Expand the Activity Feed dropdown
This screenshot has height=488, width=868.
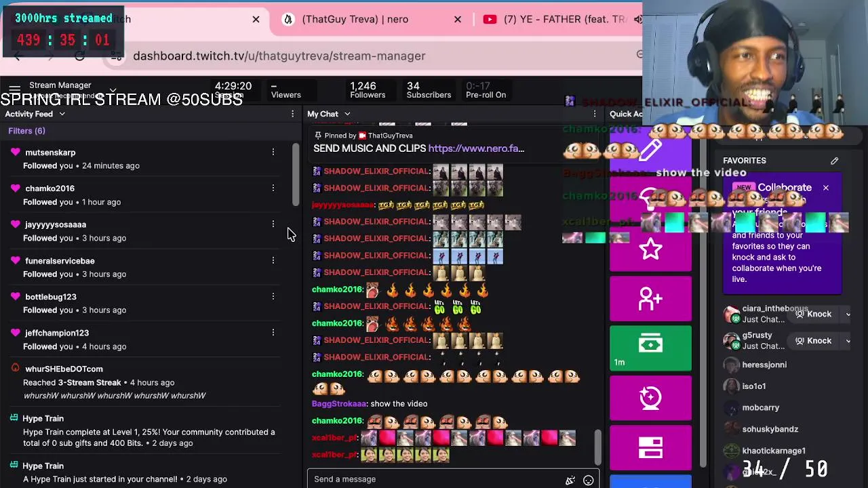tap(62, 114)
